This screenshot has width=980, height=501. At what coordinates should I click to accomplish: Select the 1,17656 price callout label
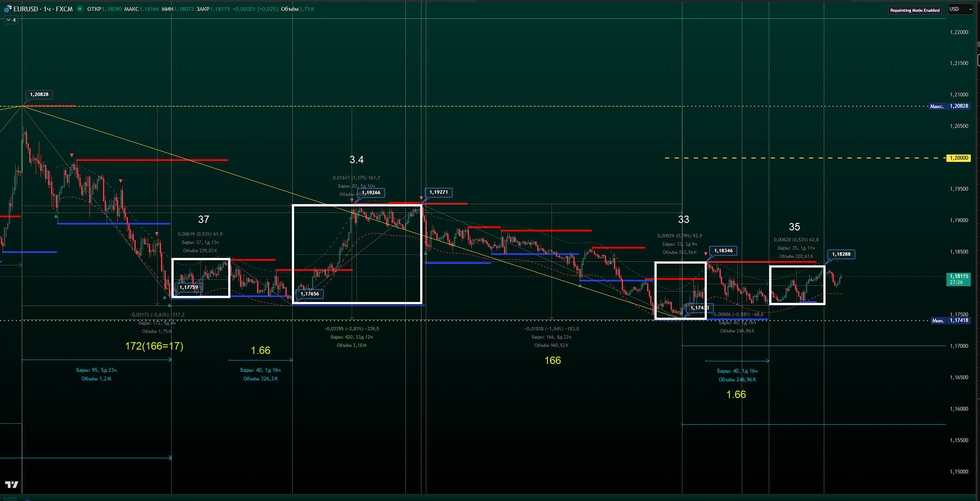coord(310,294)
